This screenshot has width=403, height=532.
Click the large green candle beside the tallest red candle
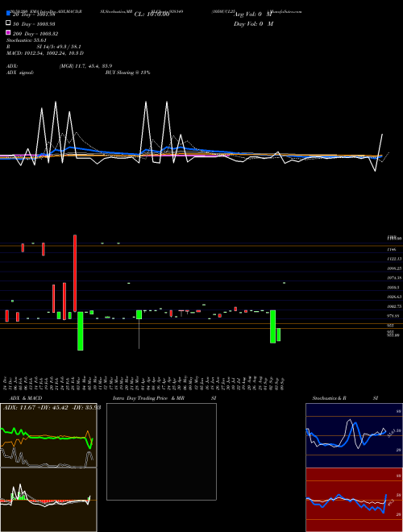click(x=81, y=330)
